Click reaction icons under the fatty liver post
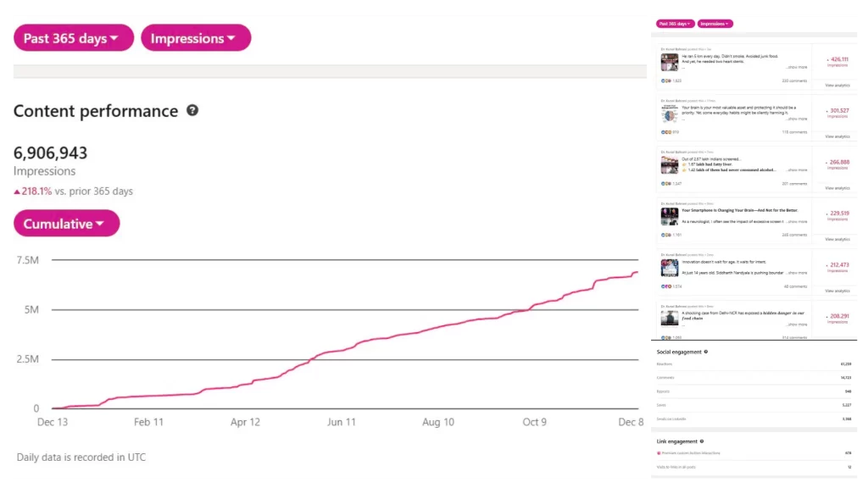The width and height of the screenshot is (868, 488). (666, 183)
